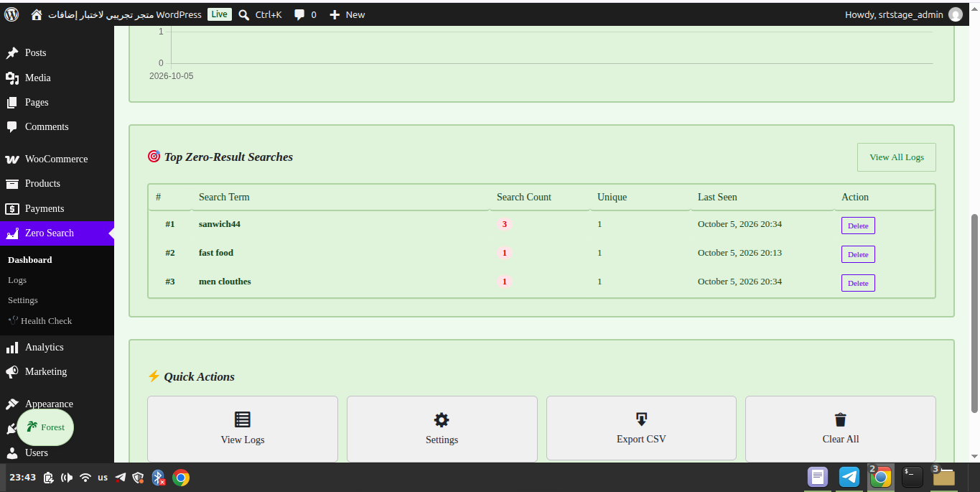
Task: Open the WooCommerce menu
Action: [x=57, y=159]
